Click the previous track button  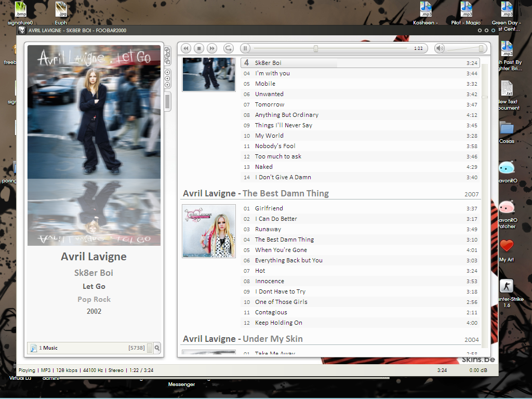click(x=186, y=48)
